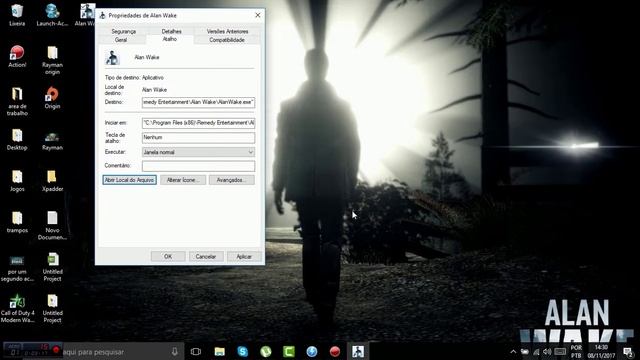Click the Task View taskbar icon
This screenshot has height=360, width=640.
pos(196,351)
